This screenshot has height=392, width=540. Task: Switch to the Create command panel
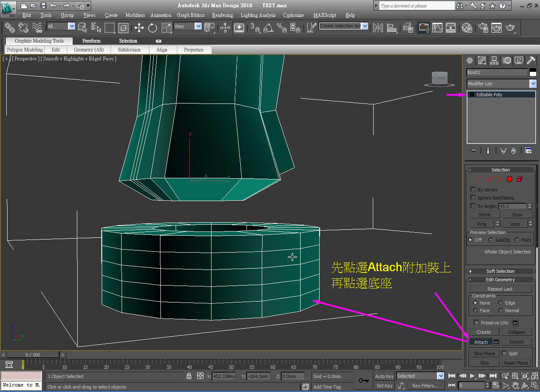pos(470,60)
